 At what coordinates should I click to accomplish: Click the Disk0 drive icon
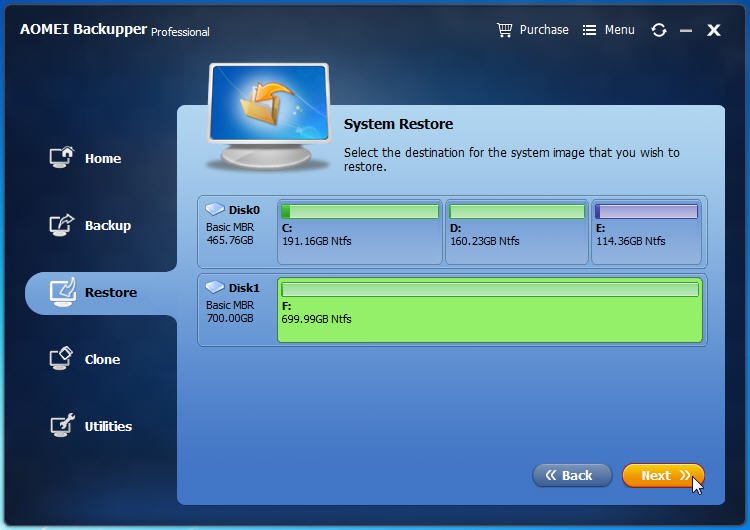(x=215, y=209)
